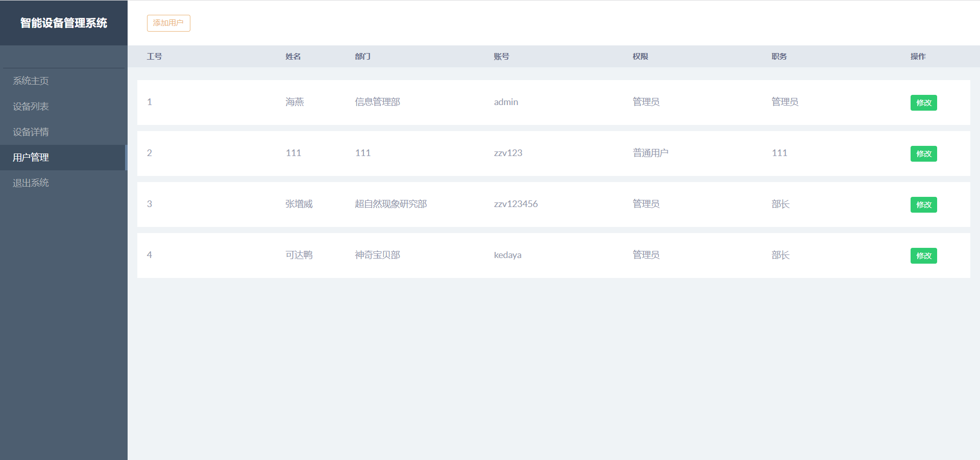Image resolution: width=980 pixels, height=460 pixels.
Task: Click the 智能设备管理系统 title banner
Action: (x=63, y=22)
